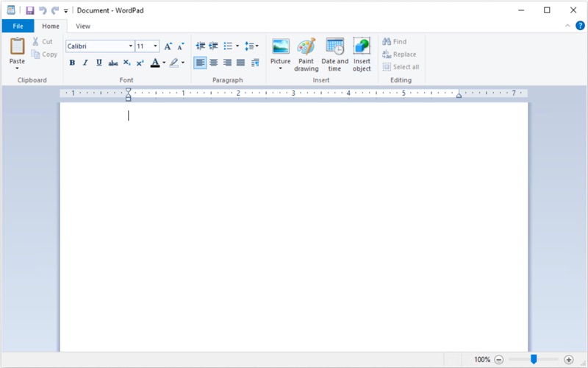
Task: Click the bullet list icon
Action: point(228,46)
